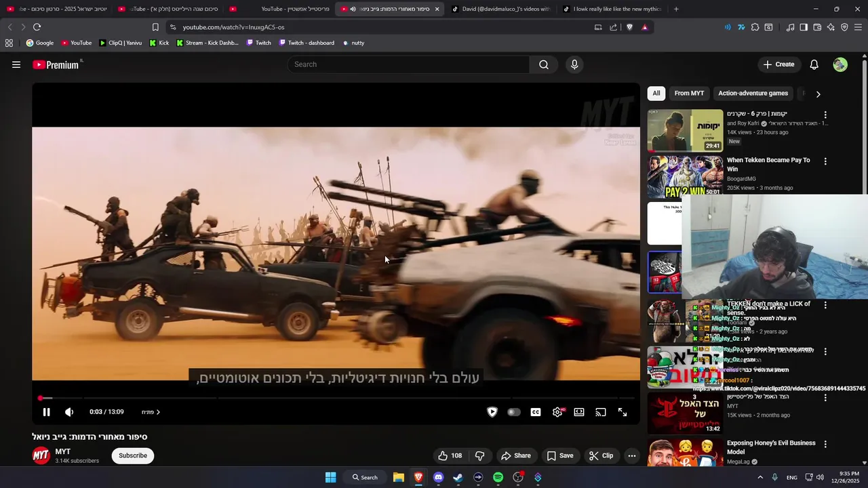Toggle closed captions in the player
Viewport: 868px width, 488px height.
coord(536,412)
